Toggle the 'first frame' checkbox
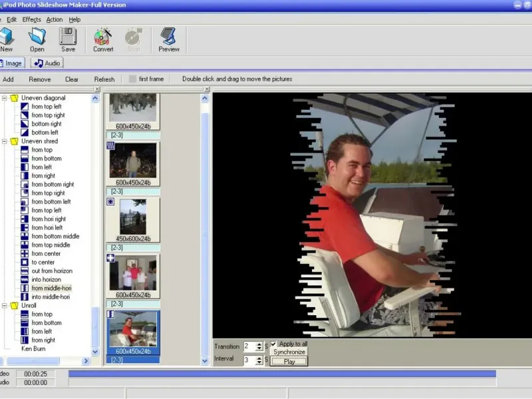Viewport: 532px width, 399px height. click(133, 79)
